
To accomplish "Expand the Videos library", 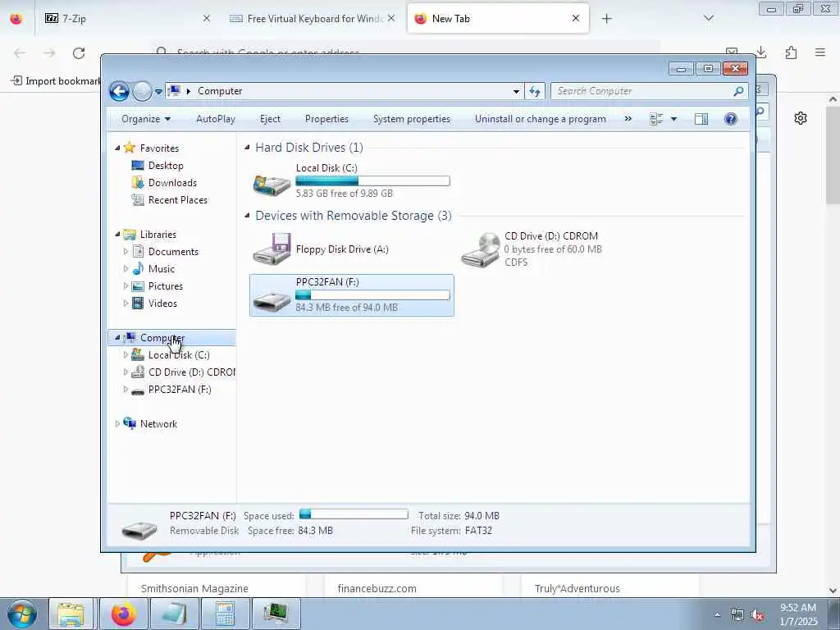I will click(126, 304).
